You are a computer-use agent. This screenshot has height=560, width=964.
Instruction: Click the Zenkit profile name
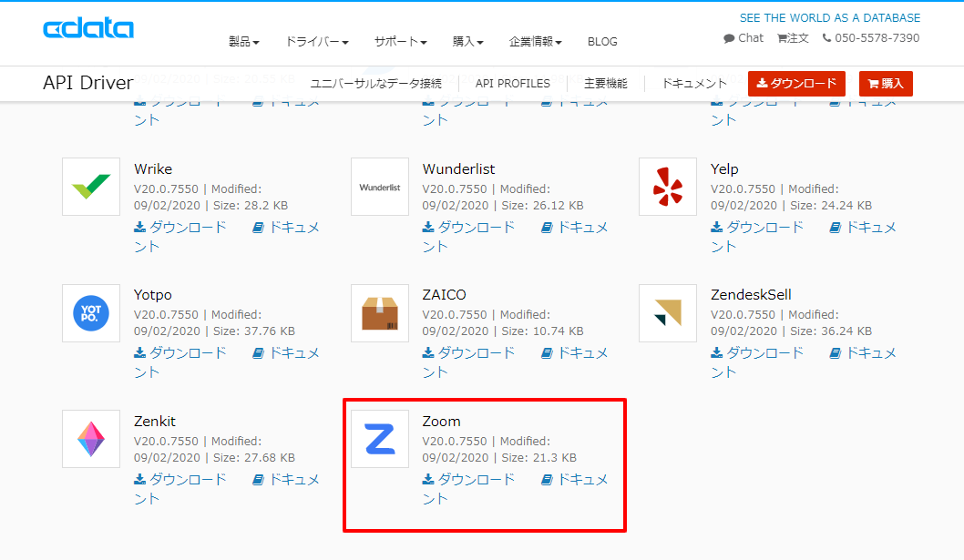[x=155, y=421]
